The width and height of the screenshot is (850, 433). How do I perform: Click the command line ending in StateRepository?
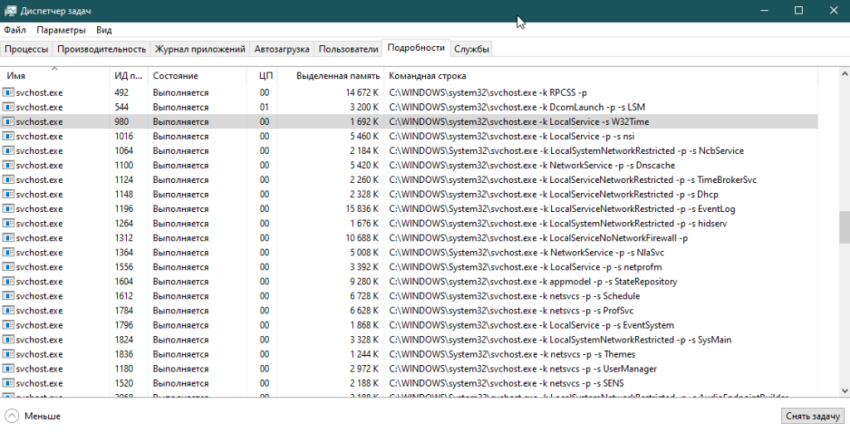(x=533, y=282)
